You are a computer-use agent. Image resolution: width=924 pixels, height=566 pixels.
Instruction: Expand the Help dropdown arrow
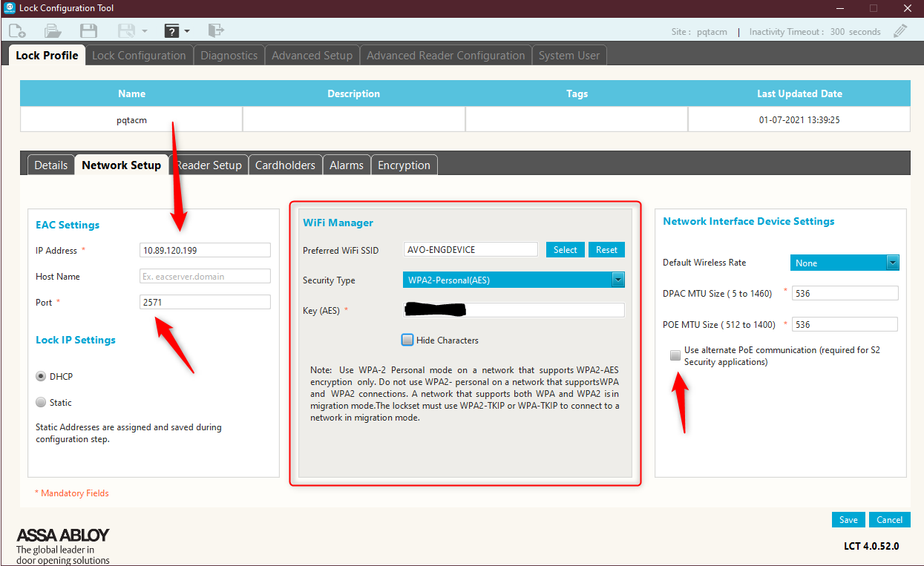187,31
